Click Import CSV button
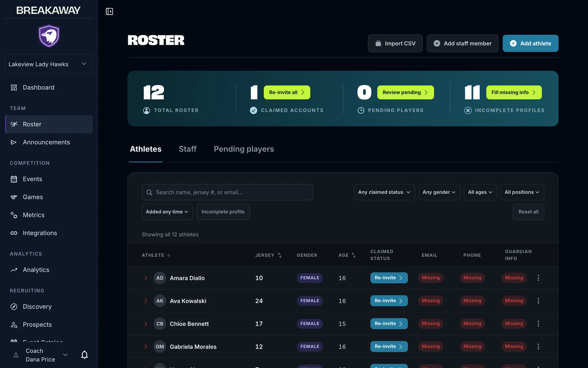The width and height of the screenshot is (588, 368). pos(395,43)
